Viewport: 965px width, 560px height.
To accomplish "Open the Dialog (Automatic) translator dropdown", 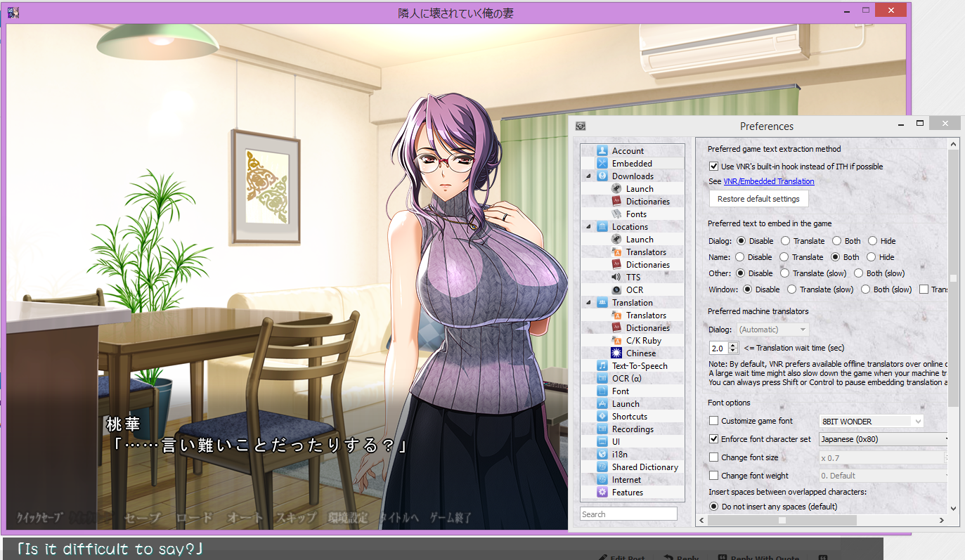I will pyautogui.click(x=773, y=330).
